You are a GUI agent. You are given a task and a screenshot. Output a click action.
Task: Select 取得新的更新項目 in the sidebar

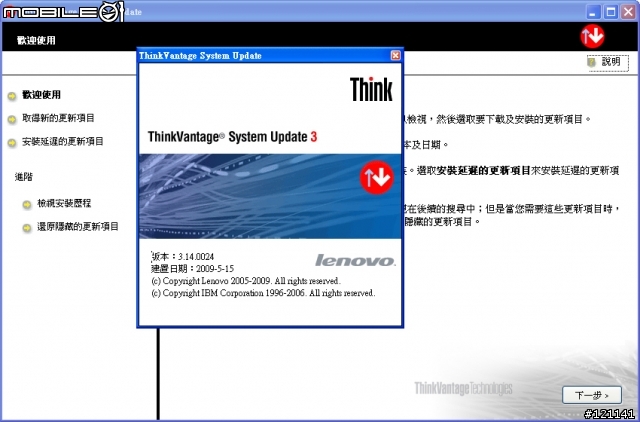point(58,118)
